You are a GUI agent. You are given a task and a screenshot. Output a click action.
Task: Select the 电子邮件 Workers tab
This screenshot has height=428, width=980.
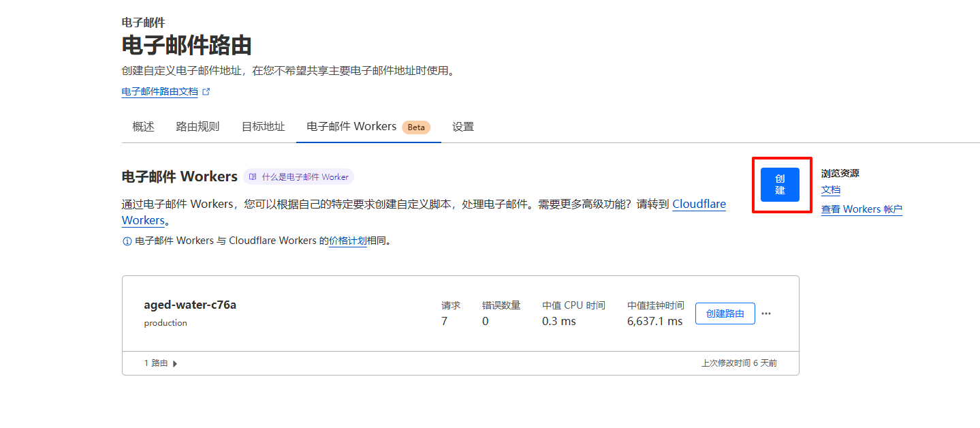(x=351, y=127)
